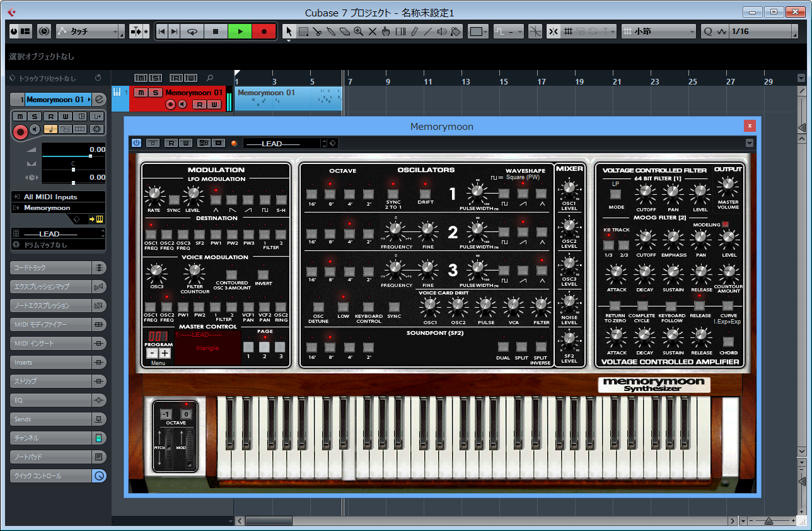Click the red Record transport button
Viewport: 812px width, 531px height.
tap(264, 31)
